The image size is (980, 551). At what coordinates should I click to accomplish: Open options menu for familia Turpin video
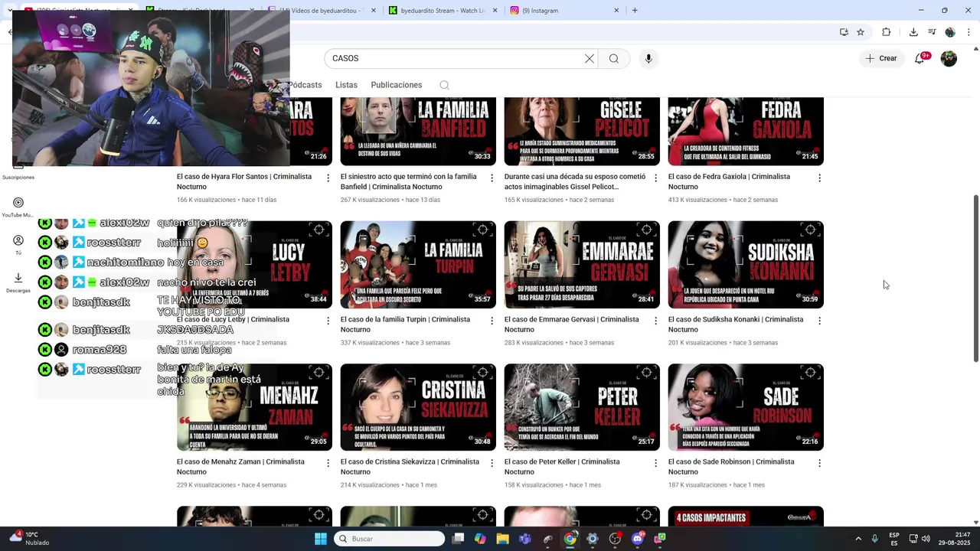coord(492,321)
